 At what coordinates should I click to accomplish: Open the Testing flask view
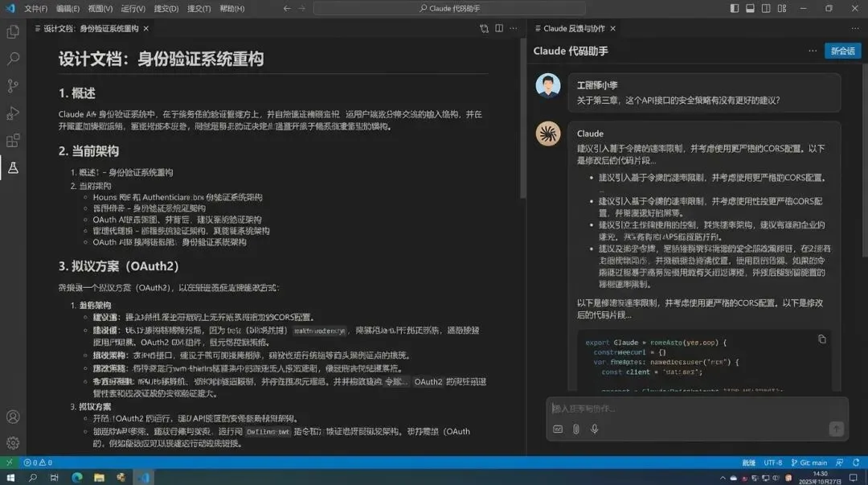[x=13, y=167]
